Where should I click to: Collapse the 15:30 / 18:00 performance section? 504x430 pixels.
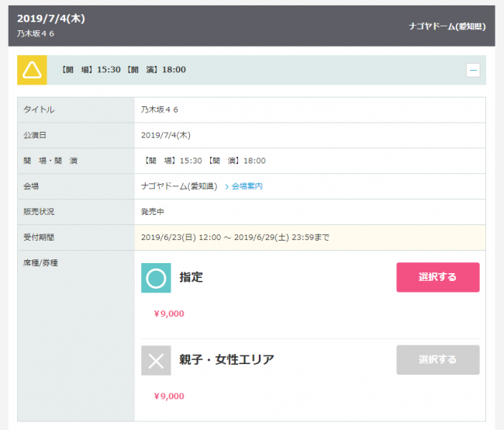(473, 70)
